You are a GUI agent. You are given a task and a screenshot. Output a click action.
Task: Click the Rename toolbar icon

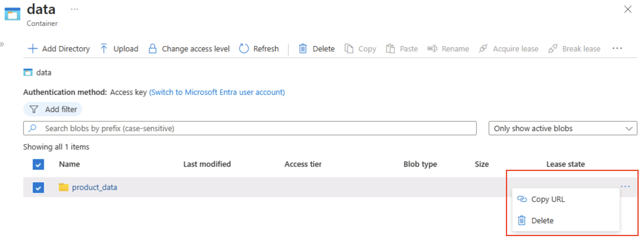click(432, 48)
